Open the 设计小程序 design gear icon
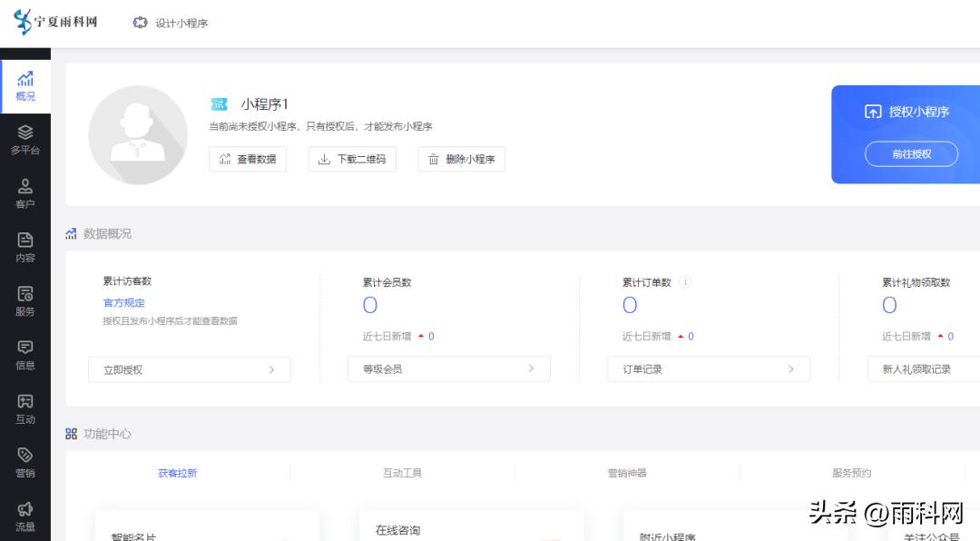The image size is (980, 541). [x=139, y=23]
